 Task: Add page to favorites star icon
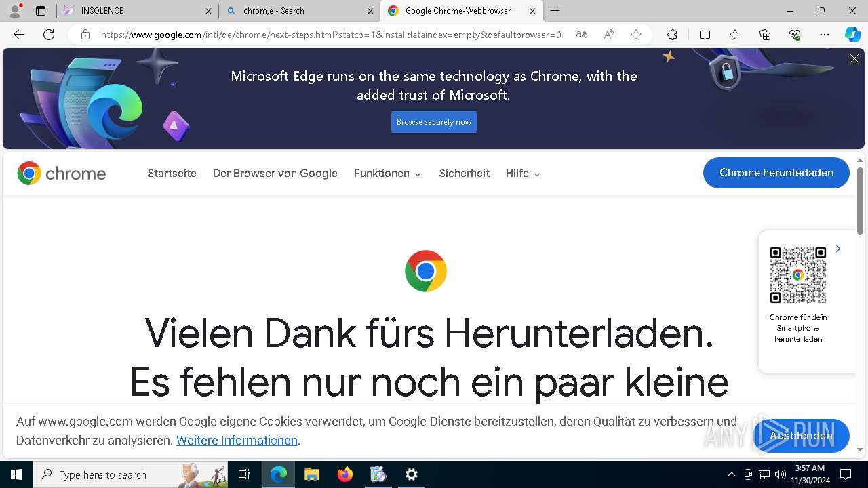pyautogui.click(x=636, y=35)
